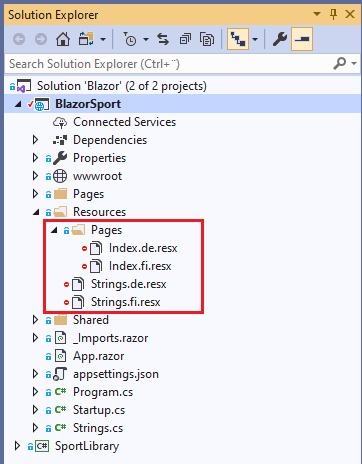Select the BlazorSport project
The image size is (362, 464).
click(88, 104)
